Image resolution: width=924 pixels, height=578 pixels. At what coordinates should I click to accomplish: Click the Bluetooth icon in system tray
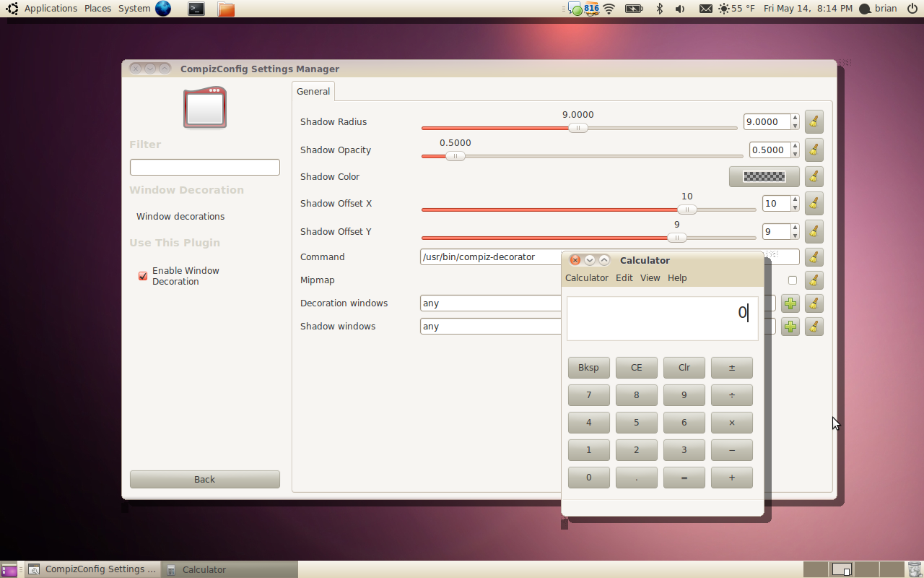[x=659, y=9]
